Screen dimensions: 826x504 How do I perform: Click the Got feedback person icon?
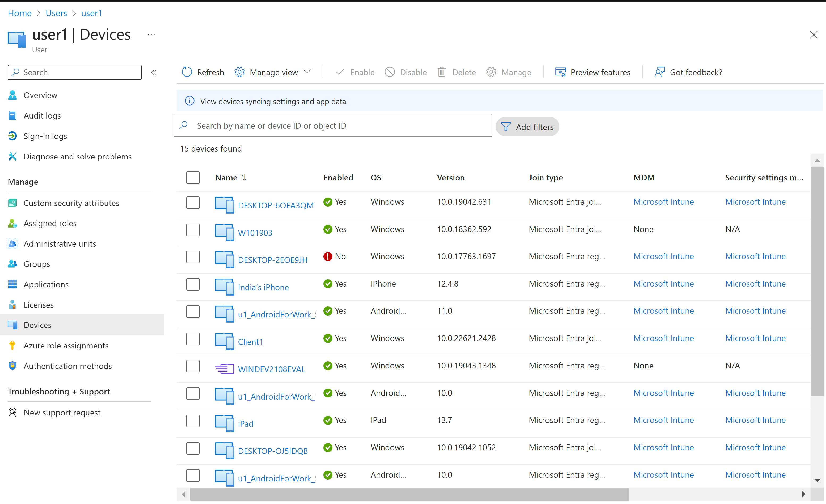click(x=659, y=72)
